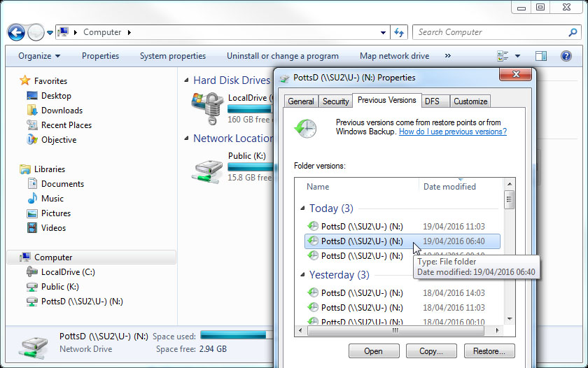This screenshot has height=368, width=588.
Task: Switch to the Security tab
Action: coord(335,101)
